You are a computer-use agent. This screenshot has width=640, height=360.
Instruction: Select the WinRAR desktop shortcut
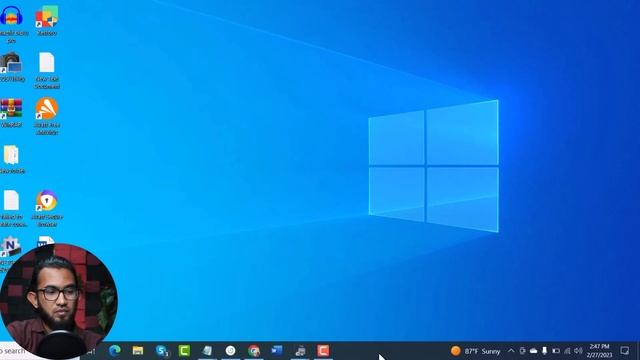[11, 113]
